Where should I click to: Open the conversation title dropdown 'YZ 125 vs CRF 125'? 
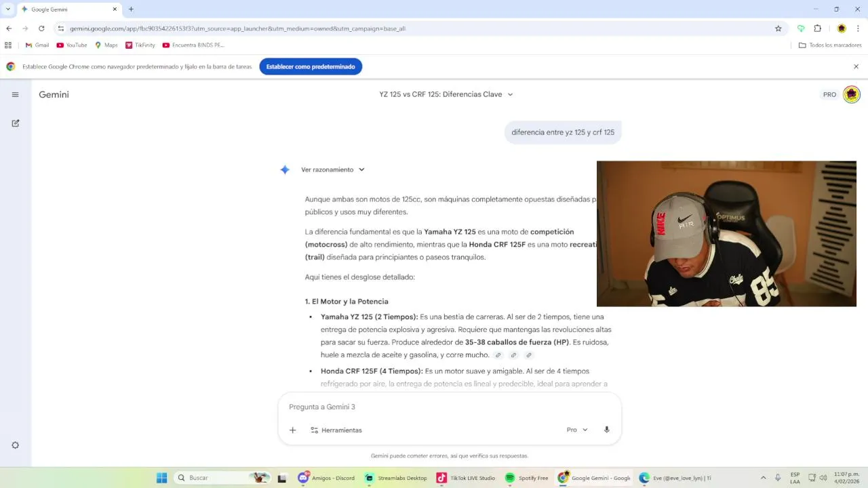(x=446, y=94)
